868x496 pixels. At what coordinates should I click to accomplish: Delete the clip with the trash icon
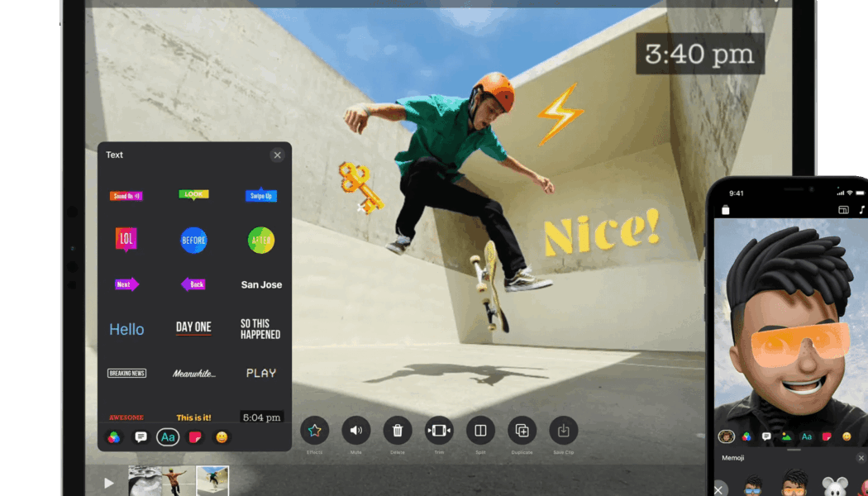tap(398, 431)
